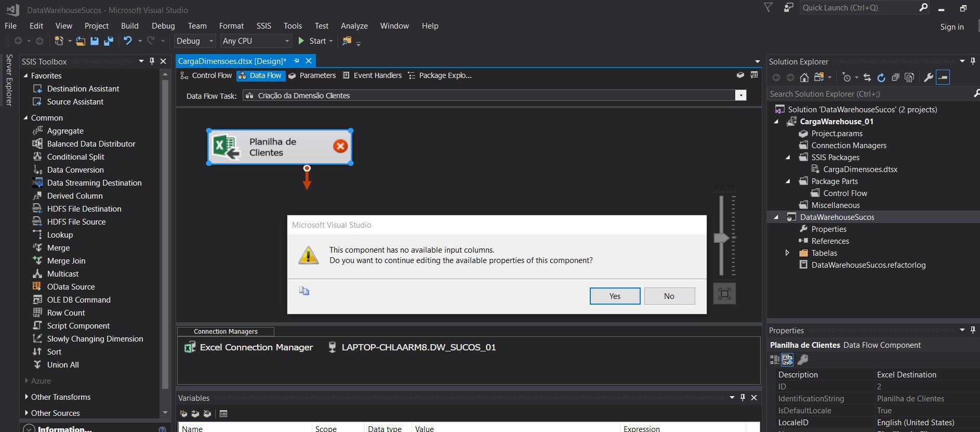Click the New Project toolbar icon
Viewport: 980px width, 432px height.
pyautogui.click(x=59, y=41)
